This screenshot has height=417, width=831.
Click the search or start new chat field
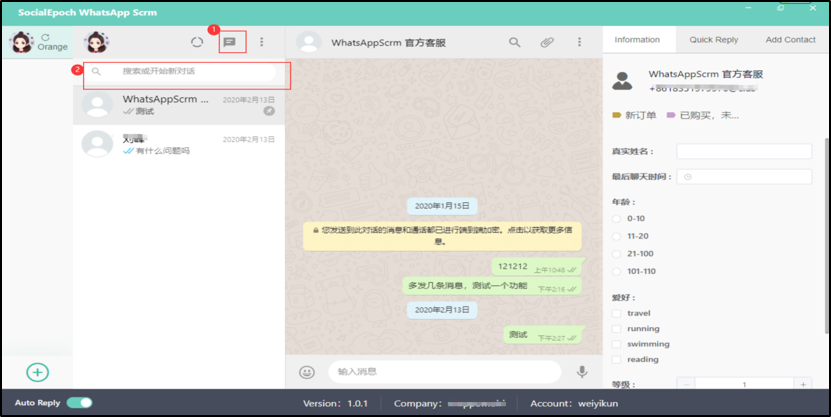click(182, 71)
